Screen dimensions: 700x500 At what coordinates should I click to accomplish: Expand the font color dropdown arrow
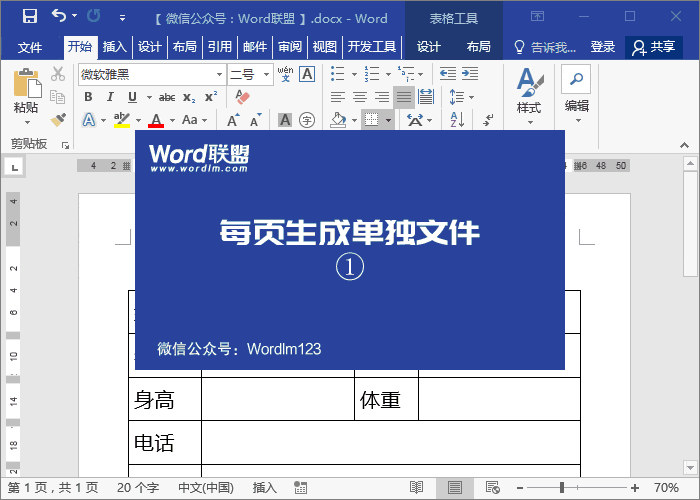point(172,120)
